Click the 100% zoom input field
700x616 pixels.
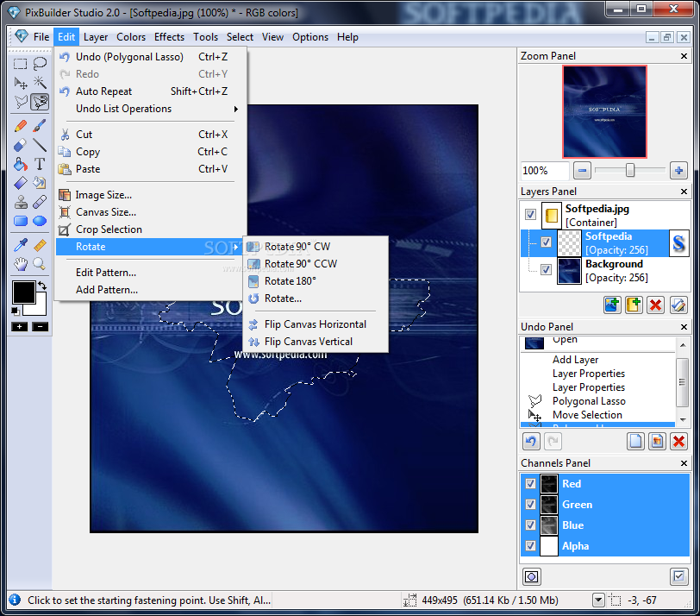(x=545, y=171)
